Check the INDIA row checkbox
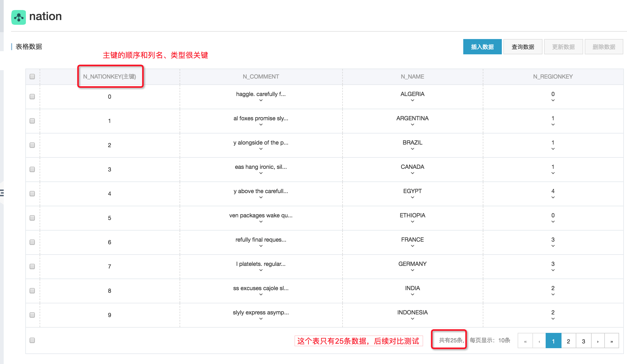 tap(32, 291)
